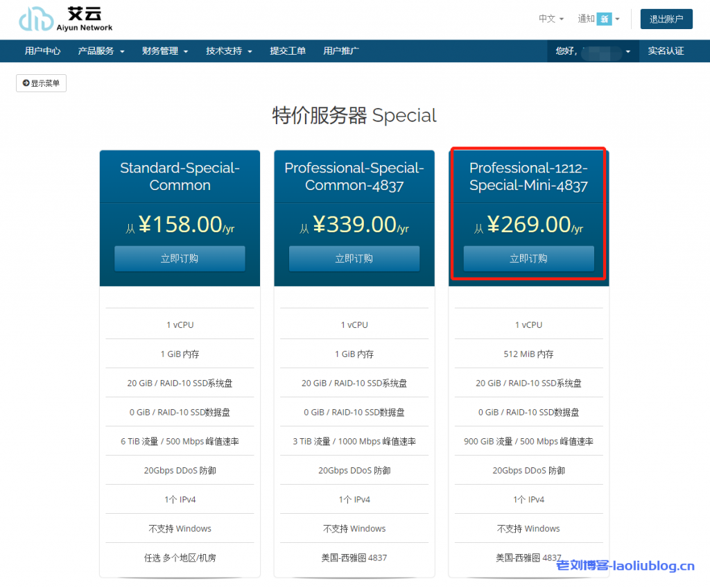Click 立即订购 under Professional-Special-Common-4837
The image size is (710, 588).
[x=354, y=258]
